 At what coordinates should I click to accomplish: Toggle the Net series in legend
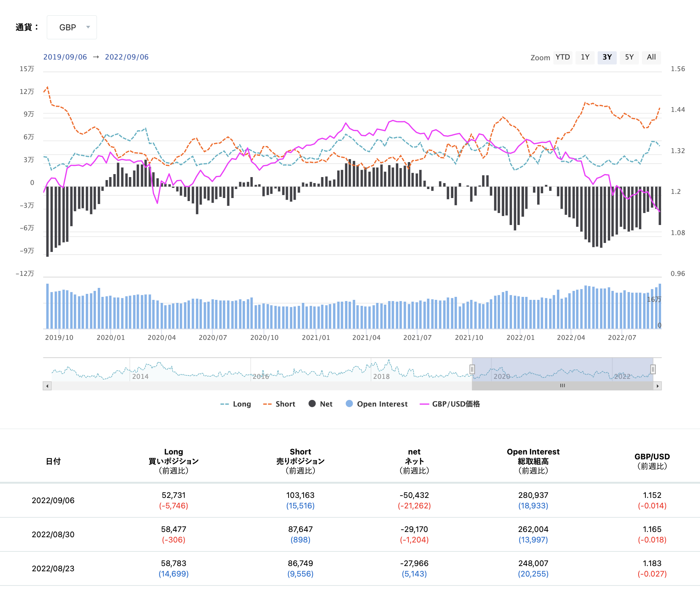[320, 404]
